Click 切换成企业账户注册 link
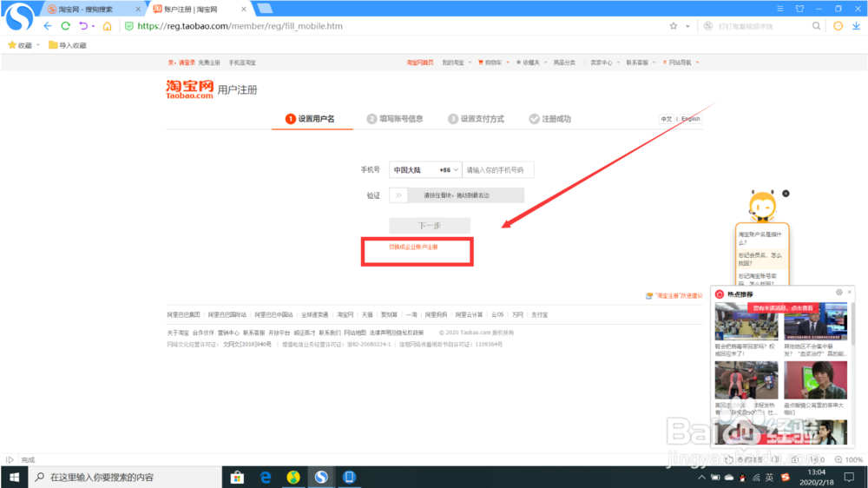 click(413, 247)
